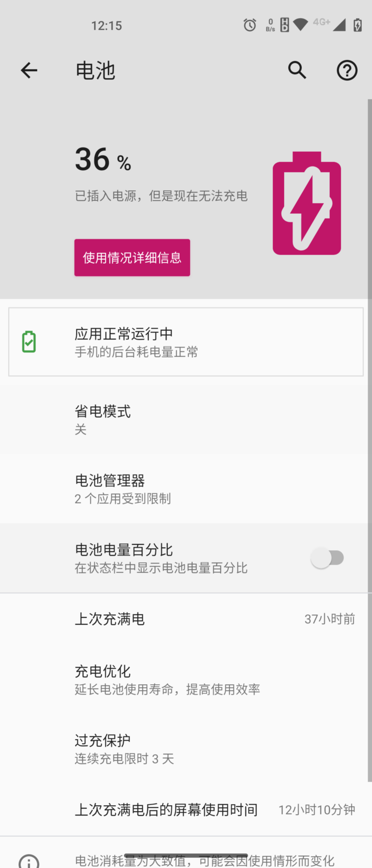Screen dimensions: 372x868
Task: Open the search magnifier icon
Action: 297,70
